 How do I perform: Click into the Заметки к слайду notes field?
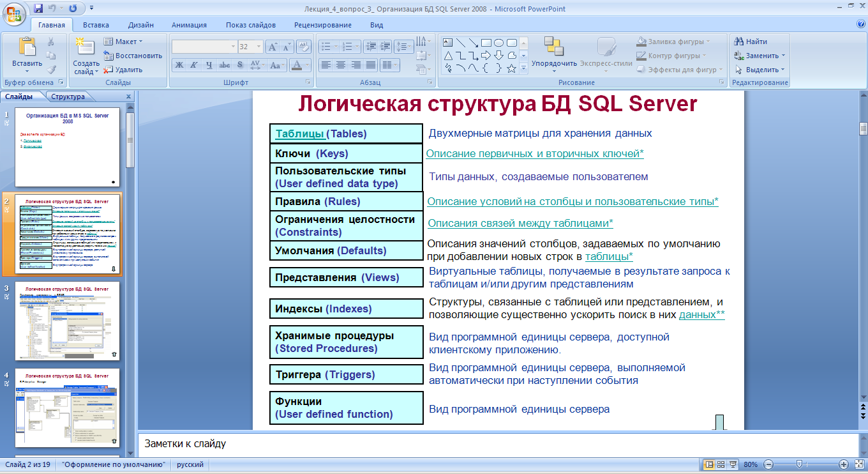click(498, 443)
